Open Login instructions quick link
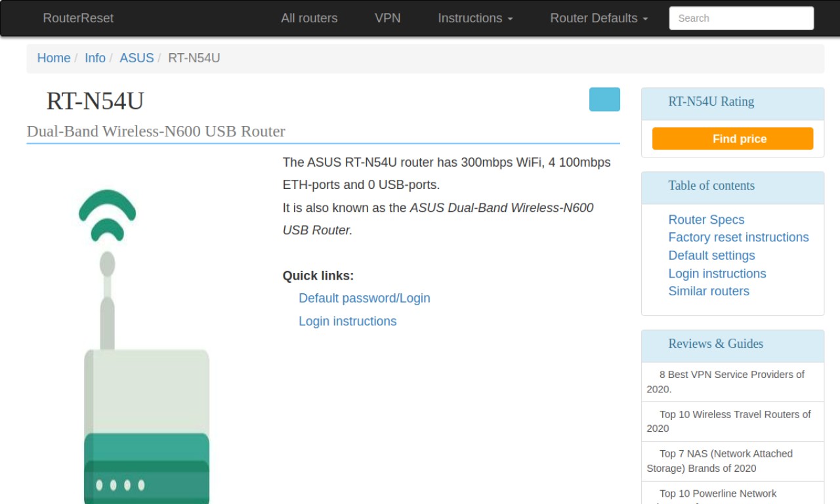Viewport: 840px width, 504px height. click(x=347, y=321)
